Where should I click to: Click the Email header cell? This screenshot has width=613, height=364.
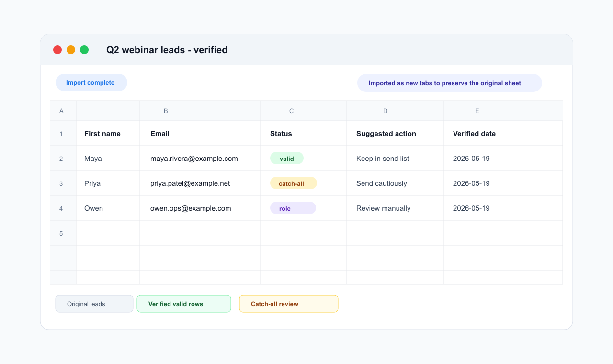(x=200, y=134)
